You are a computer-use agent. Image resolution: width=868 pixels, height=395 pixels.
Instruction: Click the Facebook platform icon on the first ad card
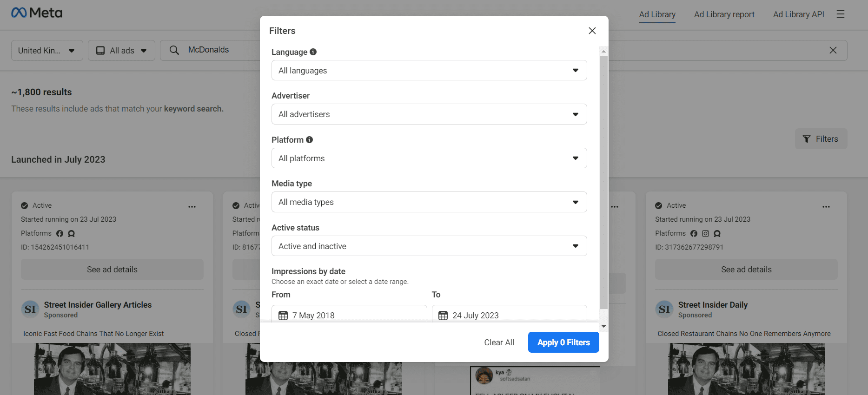pos(60,233)
